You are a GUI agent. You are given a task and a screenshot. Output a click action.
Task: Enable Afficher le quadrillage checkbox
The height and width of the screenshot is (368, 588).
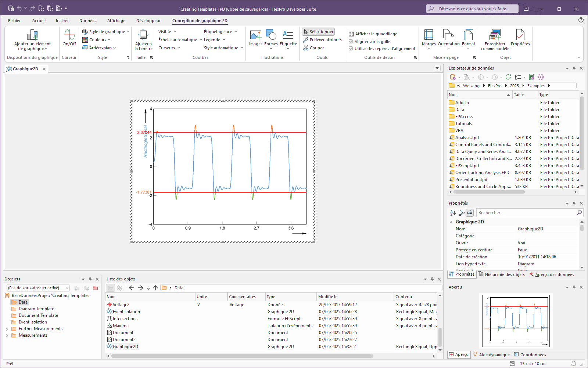(x=351, y=34)
